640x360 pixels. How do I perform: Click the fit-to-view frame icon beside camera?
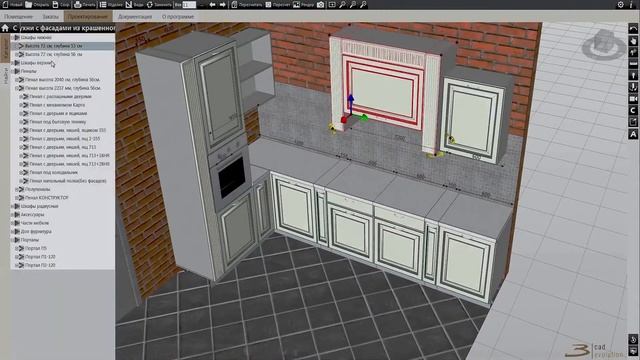coord(332,4)
